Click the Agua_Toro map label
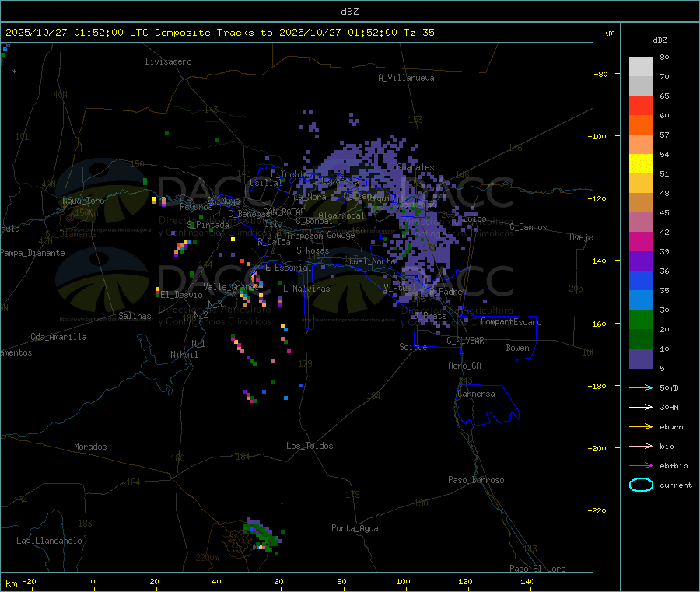The height and width of the screenshot is (592, 700). (x=83, y=201)
